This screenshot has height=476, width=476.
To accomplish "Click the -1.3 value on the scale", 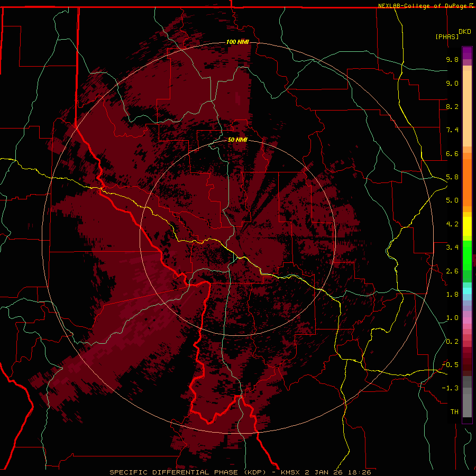I will tap(451, 388).
